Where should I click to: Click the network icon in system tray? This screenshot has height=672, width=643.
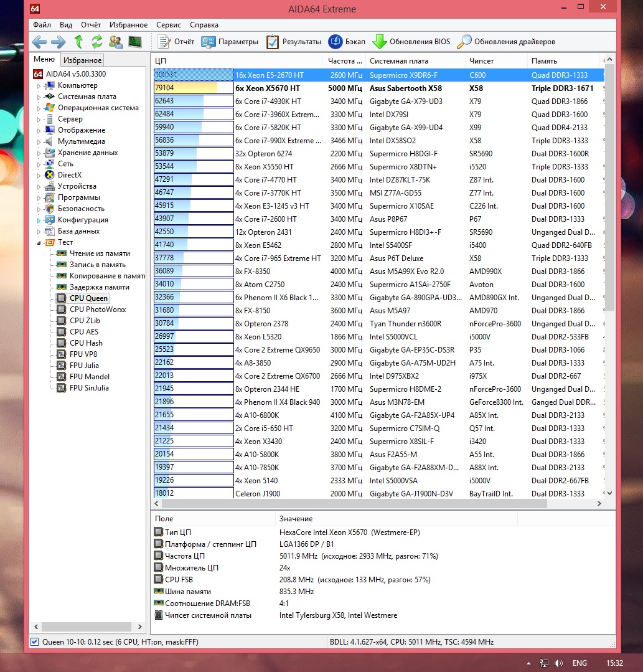(x=543, y=663)
